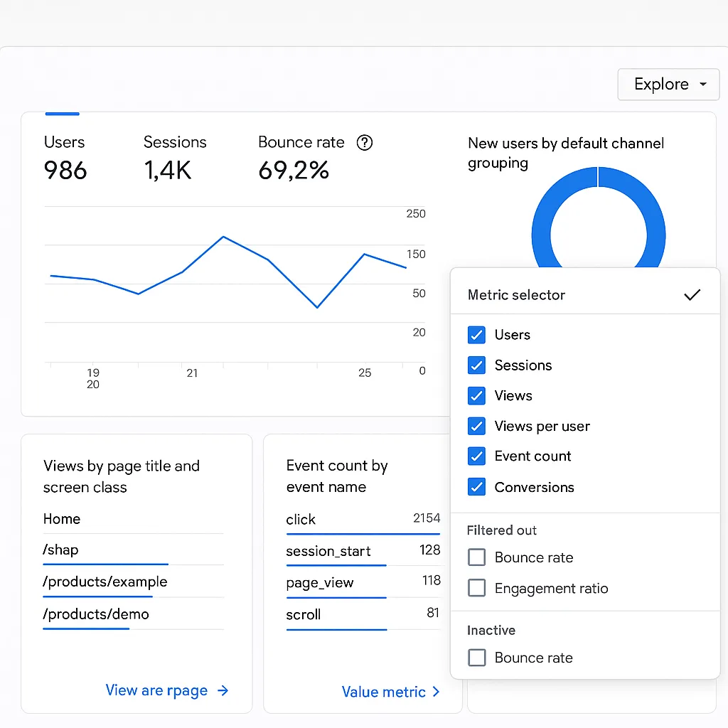Select the /products/example page row
The width and height of the screenshot is (728, 728).
click(x=133, y=583)
